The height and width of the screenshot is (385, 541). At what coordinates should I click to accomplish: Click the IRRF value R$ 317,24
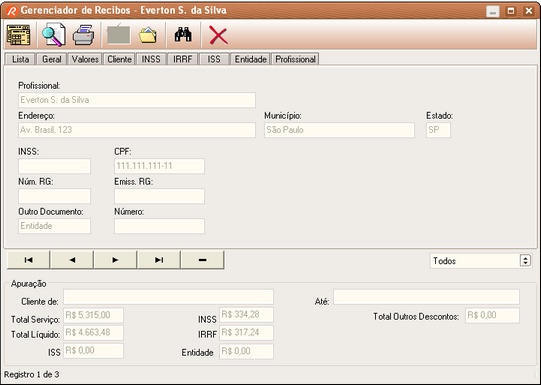tap(246, 333)
